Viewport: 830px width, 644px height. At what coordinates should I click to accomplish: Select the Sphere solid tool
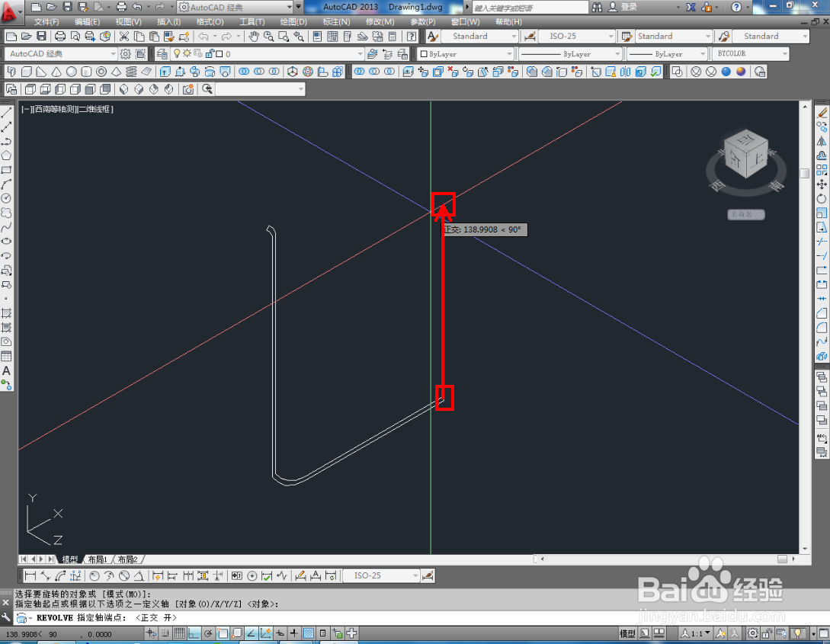click(x=72, y=72)
